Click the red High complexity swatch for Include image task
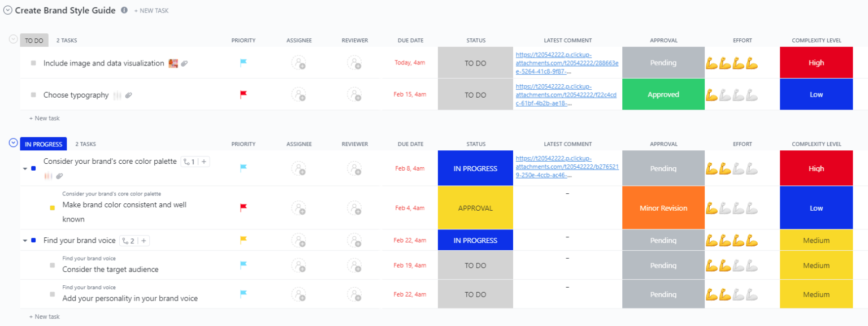The image size is (868, 326). point(816,63)
